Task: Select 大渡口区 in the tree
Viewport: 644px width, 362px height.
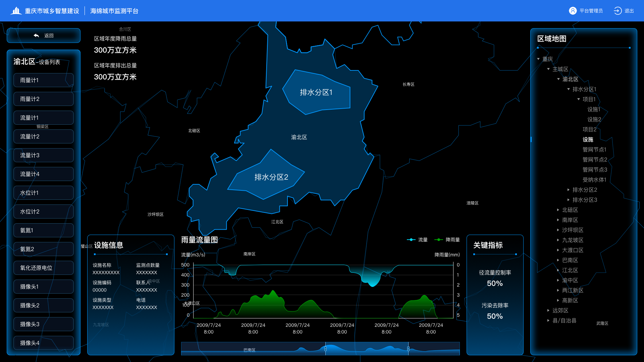Action: pos(573,250)
